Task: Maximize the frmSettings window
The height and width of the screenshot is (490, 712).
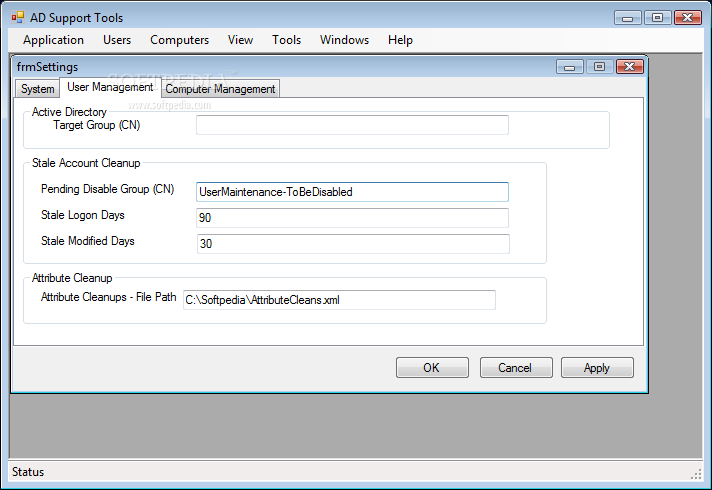Action: click(x=599, y=67)
